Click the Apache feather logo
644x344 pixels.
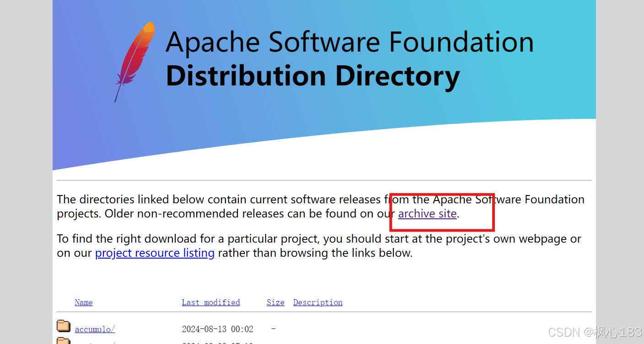134,62
